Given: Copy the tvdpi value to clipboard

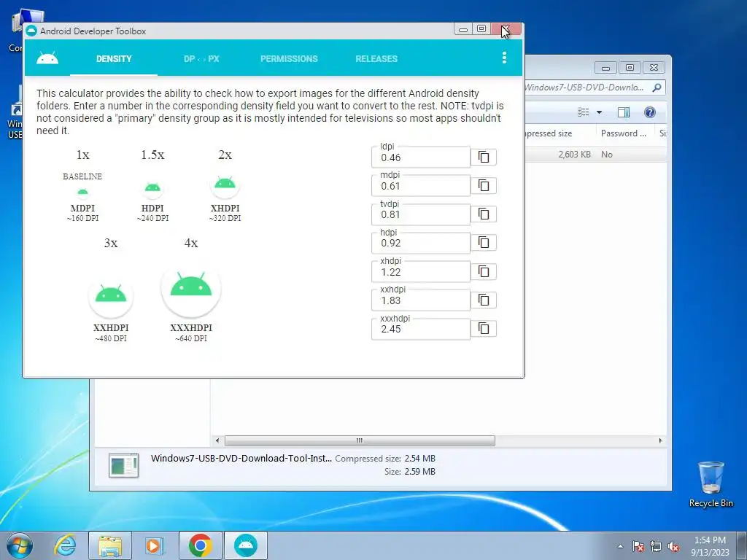Looking at the screenshot, I should (x=484, y=214).
